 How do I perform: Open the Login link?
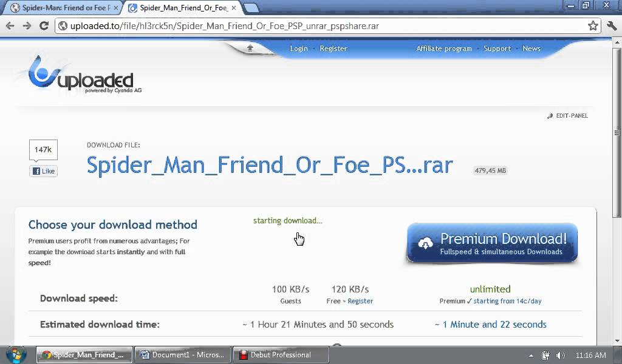coord(299,49)
